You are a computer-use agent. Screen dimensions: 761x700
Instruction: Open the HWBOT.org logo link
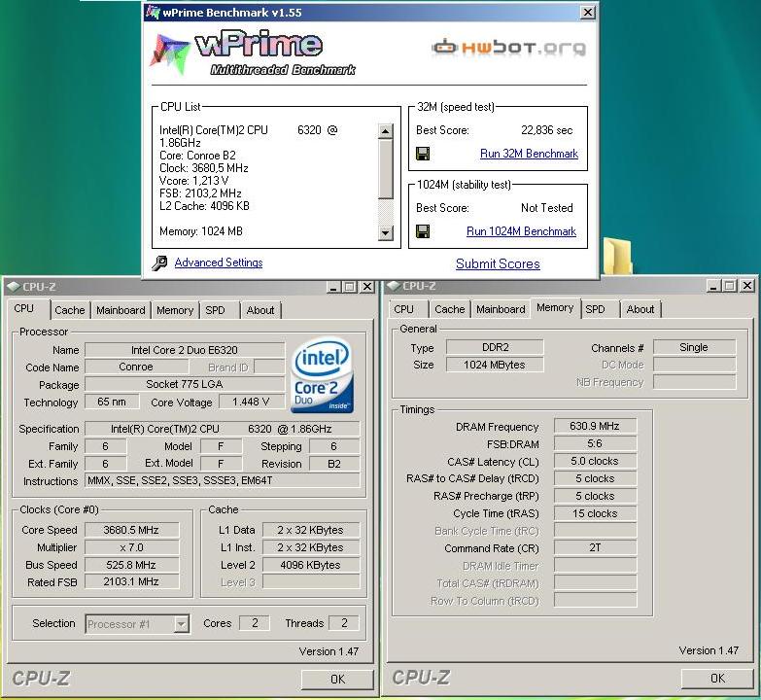[x=508, y=47]
